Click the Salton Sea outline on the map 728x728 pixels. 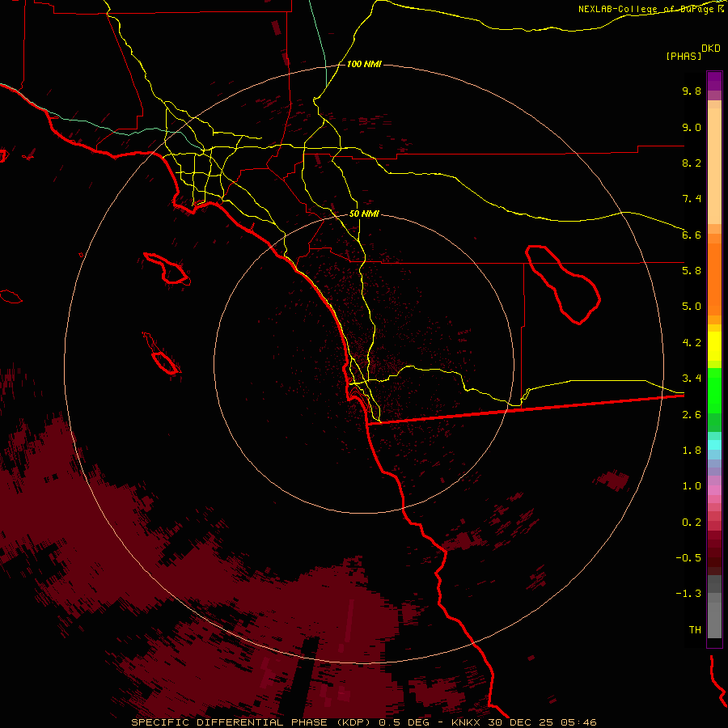click(x=563, y=285)
